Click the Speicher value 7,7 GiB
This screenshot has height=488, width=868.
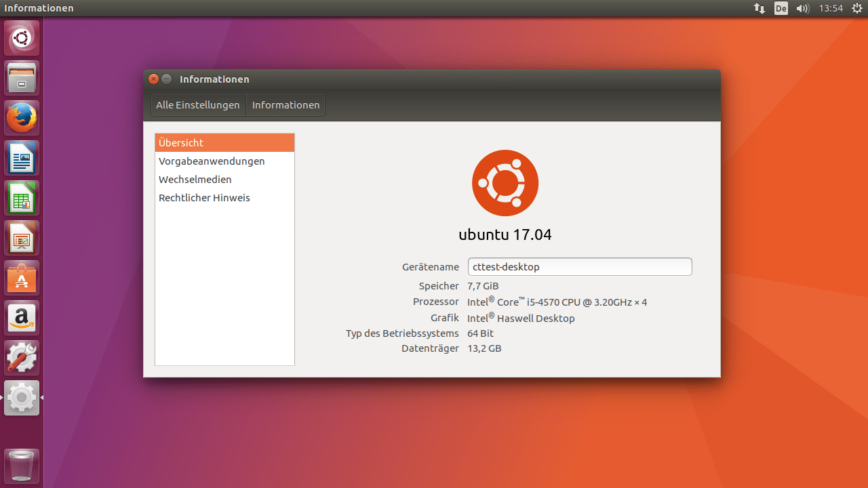483,286
